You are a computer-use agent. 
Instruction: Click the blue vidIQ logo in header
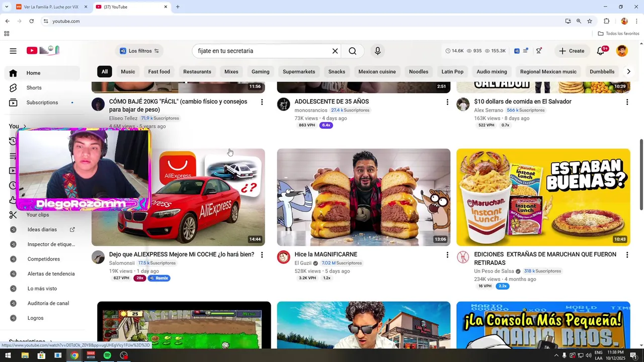517,51
